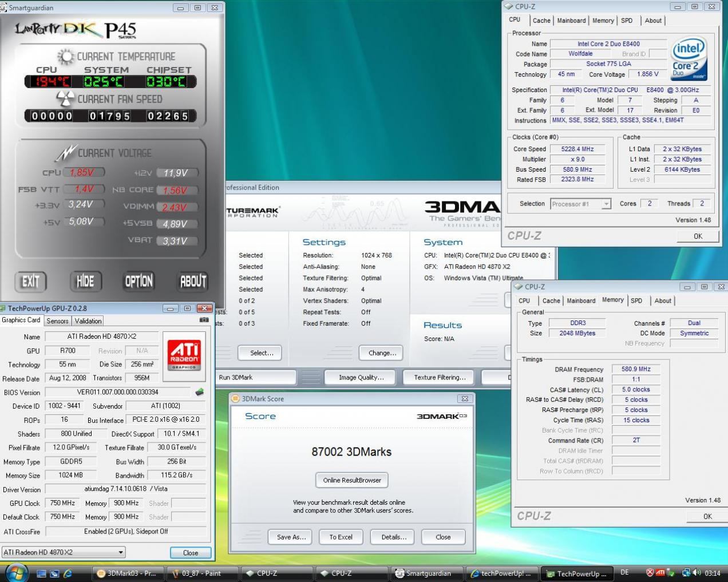This screenshot has height=582, width=728.
Task: Click the ATI tray icon
Action: tap(660, 572)
